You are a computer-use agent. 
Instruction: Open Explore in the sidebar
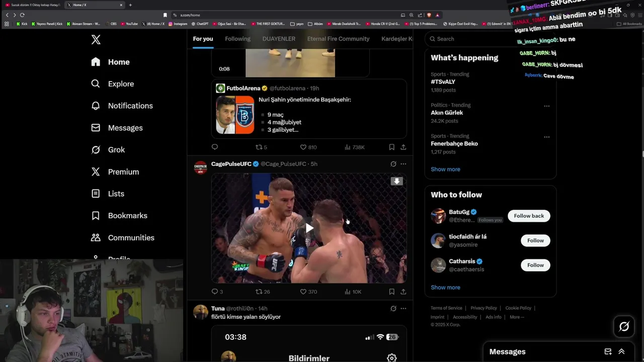(112, 84)
